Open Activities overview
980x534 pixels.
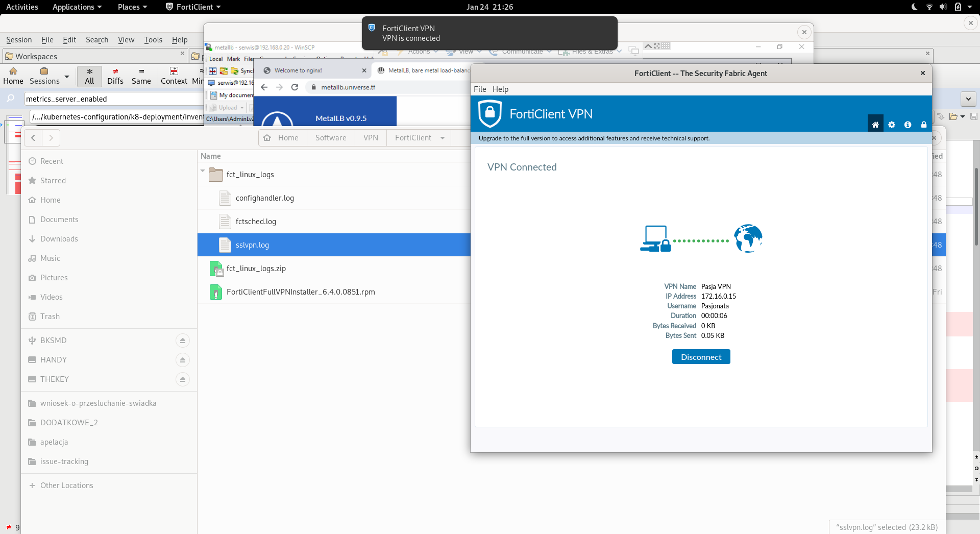[22, 7]
